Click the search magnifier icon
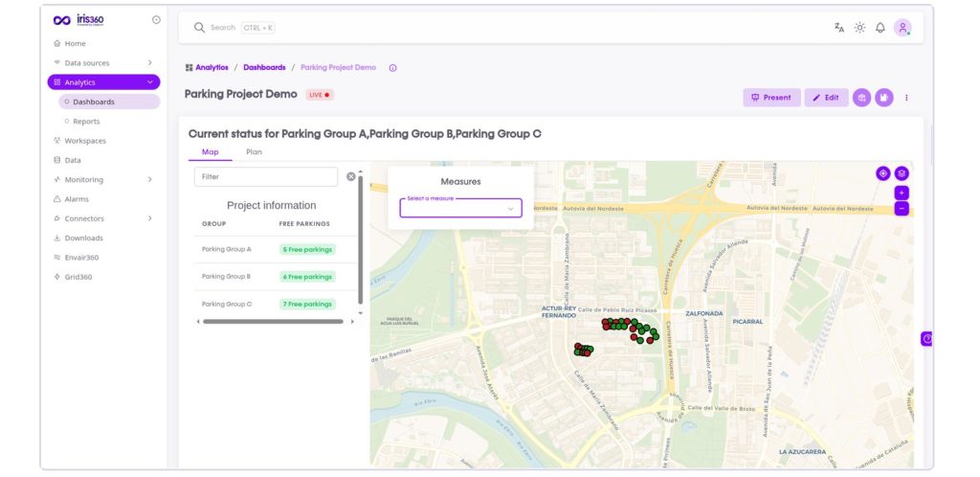Viewport: 980px width, 477px height. (x=199, y=28)
